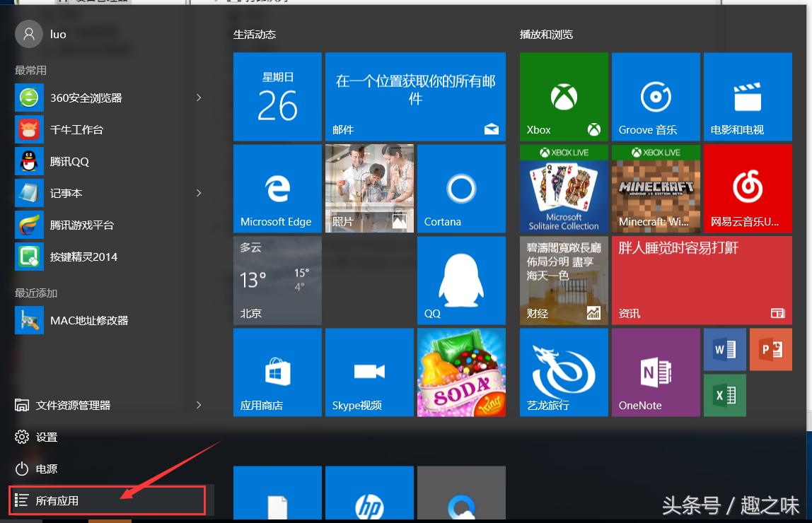Launch the PowerPoint small tile
The height and width of the screenshot is (523, 812).
pyautogui.click(x=770, y=349)
